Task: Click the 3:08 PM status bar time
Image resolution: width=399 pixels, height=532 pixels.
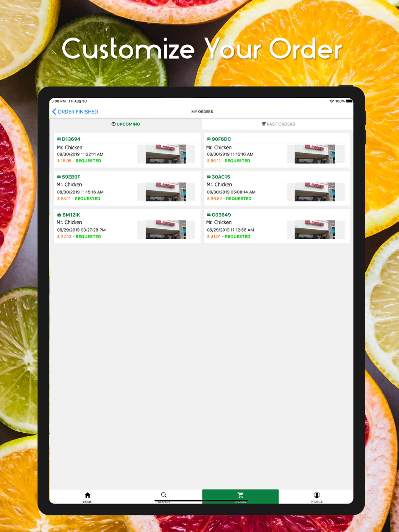Action: click(x=59, y=101)
